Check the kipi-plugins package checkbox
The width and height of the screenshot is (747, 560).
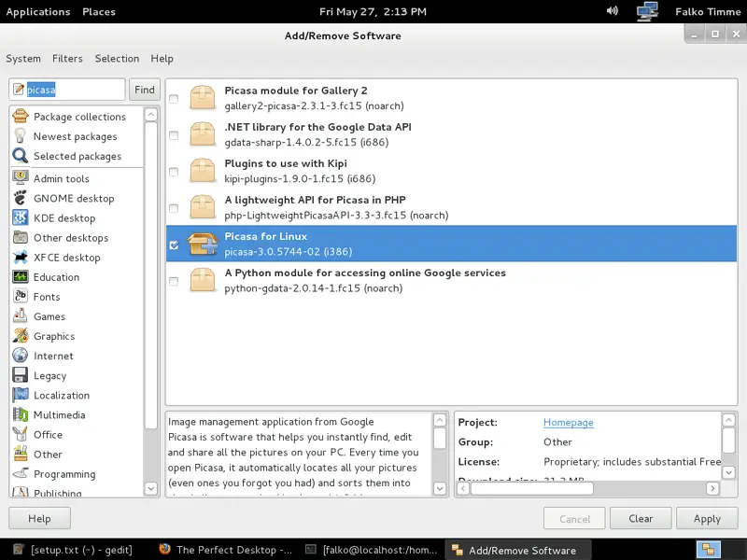pos(174,172)
